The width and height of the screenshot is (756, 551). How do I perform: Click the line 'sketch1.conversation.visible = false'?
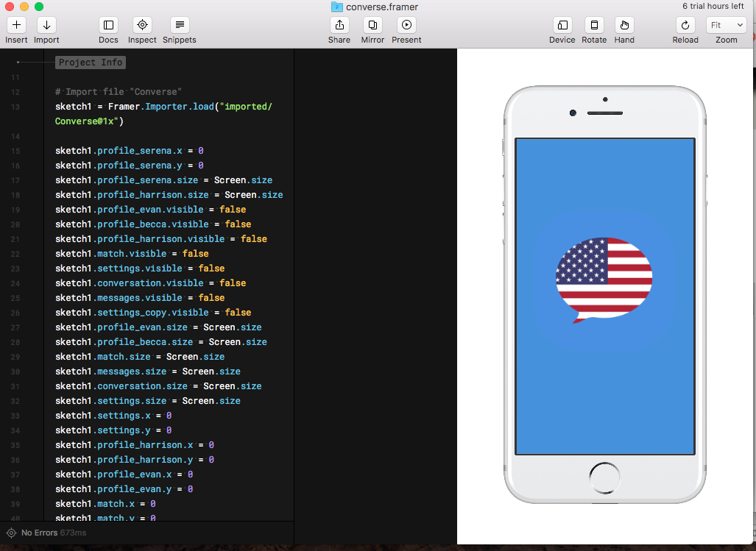point(150,282)
